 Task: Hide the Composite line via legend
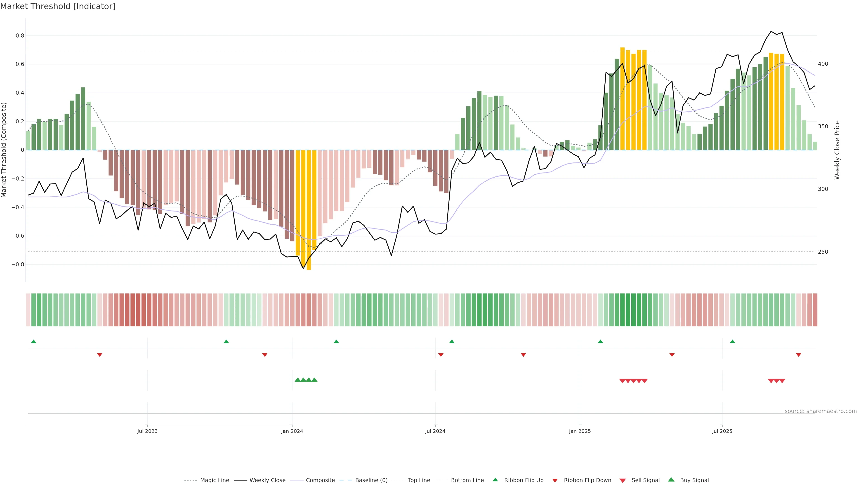point(320,480)
